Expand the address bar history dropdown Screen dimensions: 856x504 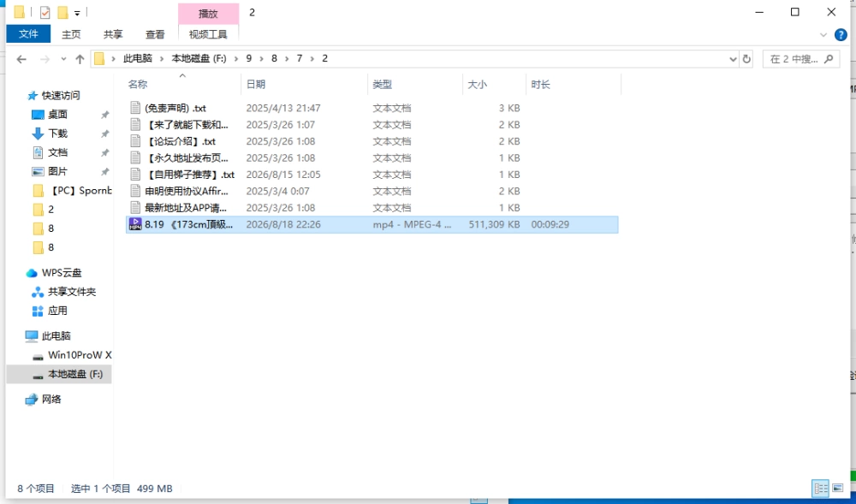click(x=734, y=59)
